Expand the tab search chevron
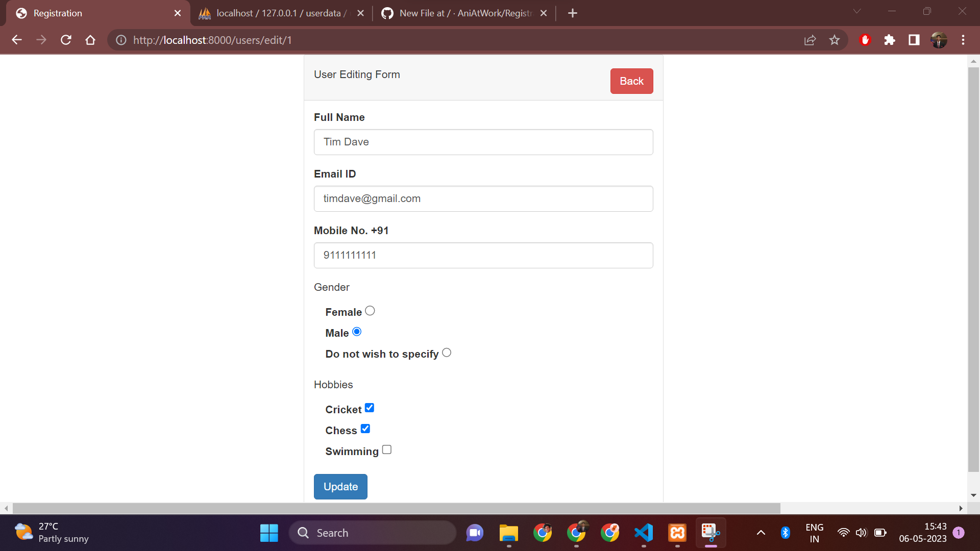Image resolution: width=980 pixels, height=551 pixels. pyautogui.click(x=857, y=11)
